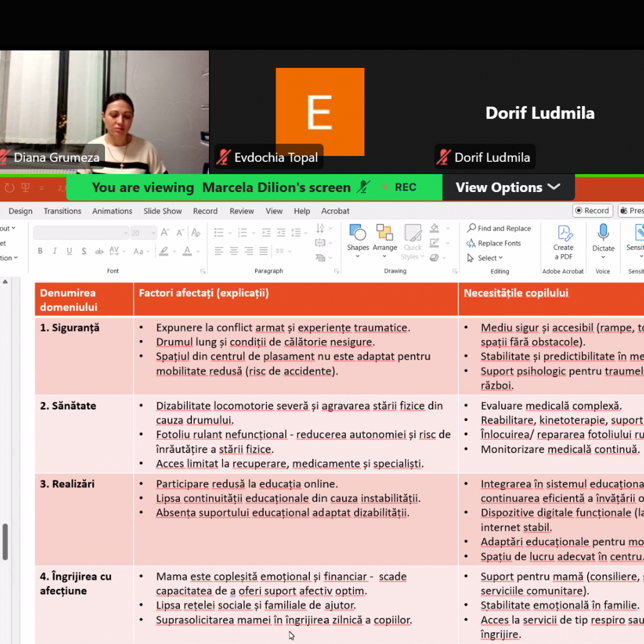The height and width of the screenshot is (644, 644).
Task: Click the Clear All Formatting icon
Action: [x=196, y=233]
